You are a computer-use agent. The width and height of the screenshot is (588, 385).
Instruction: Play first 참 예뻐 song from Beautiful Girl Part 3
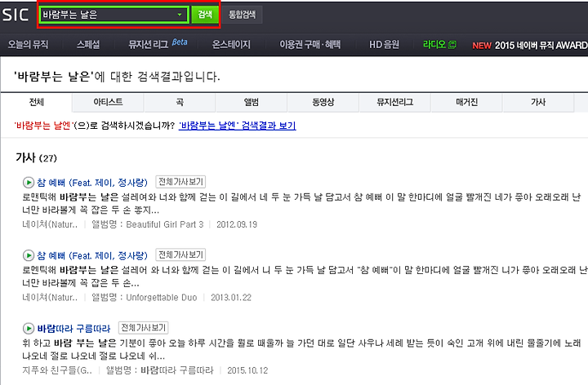pos(28,183)
